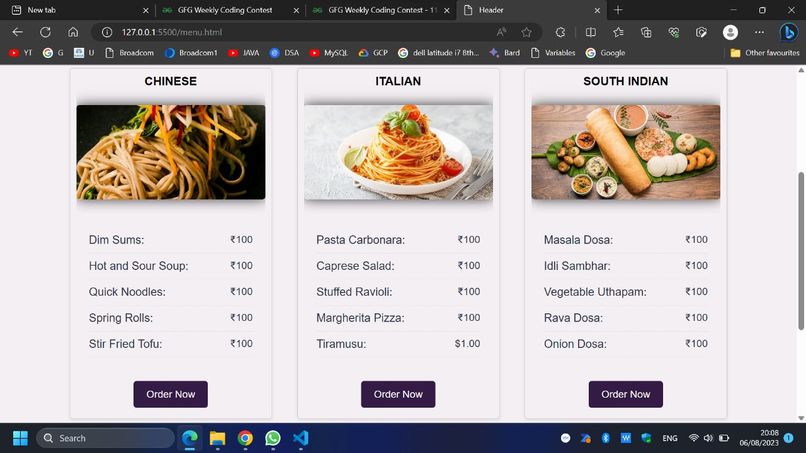Open the DSA bookmark

pos(285,52)
